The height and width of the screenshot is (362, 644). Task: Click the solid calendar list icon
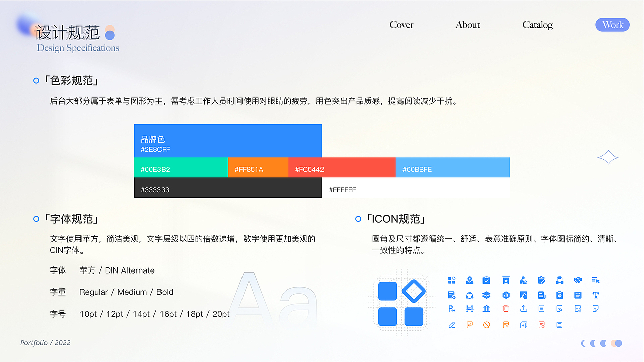click(578, 295)
